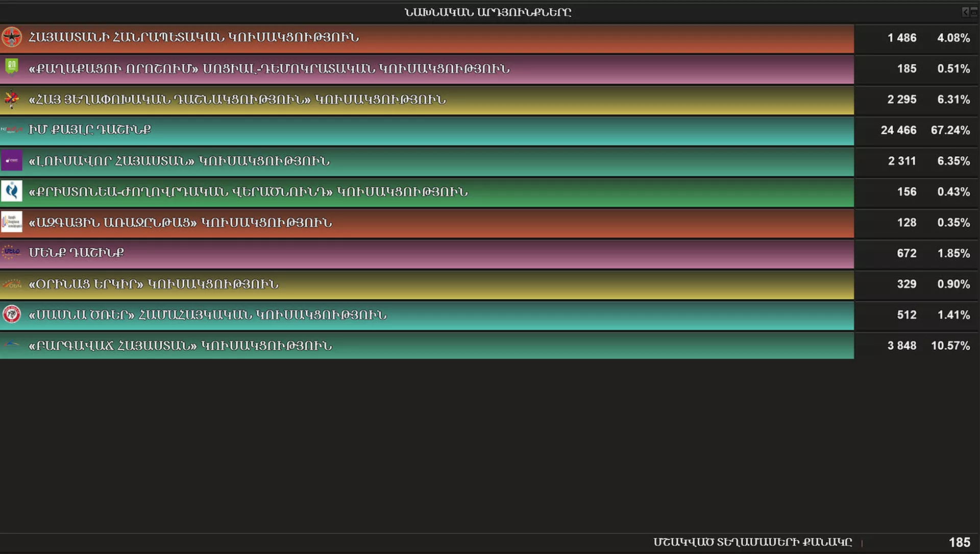Image resolution: width=980 pixels, height=554 pixels.
Task: Select the ԻՄ ՔԱՅԼԸ ԴԱՇԻՆՔ name text
Action: tap(90, 130)
